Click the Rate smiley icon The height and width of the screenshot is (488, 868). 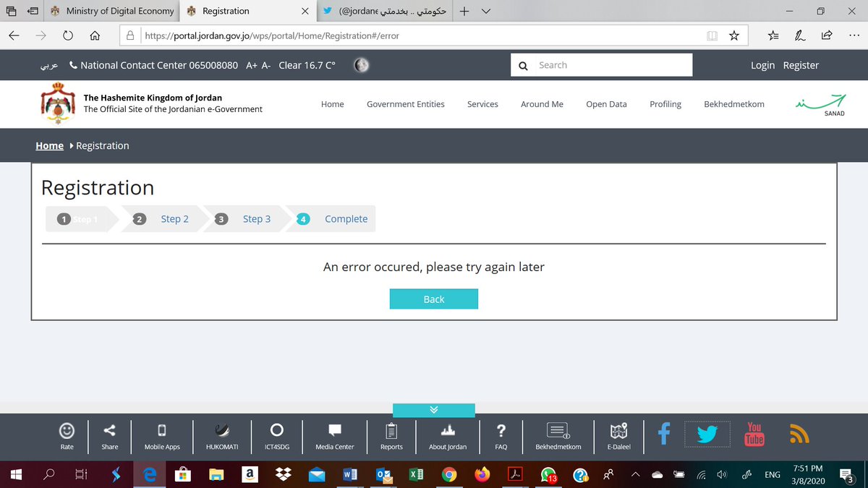point(67,431)
